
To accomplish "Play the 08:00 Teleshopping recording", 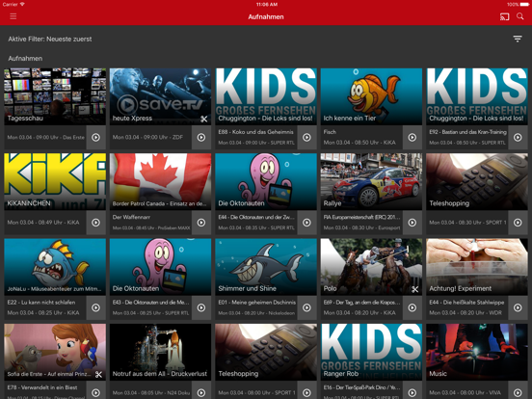I will (x=307, y=392).
